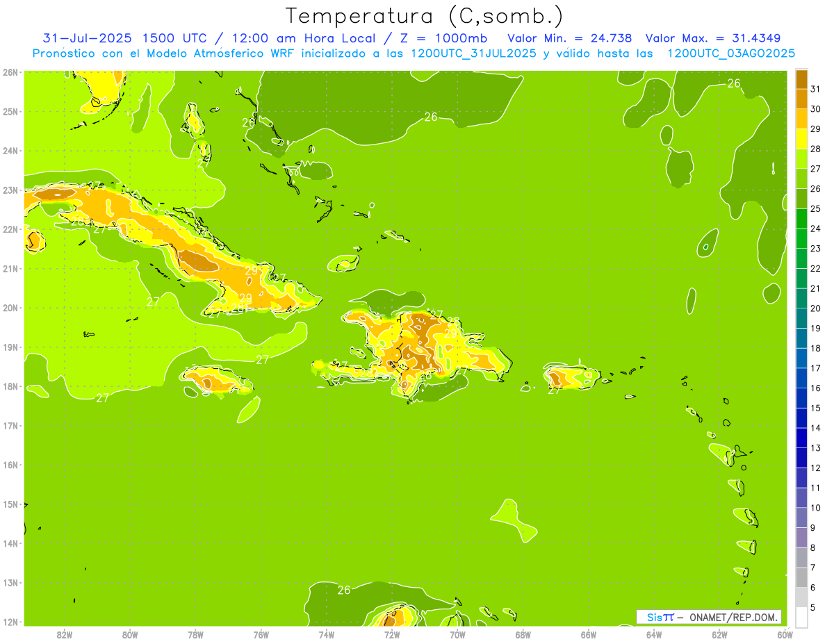The height and width of the screenshot is (644, 834).
Task: Click the 31 value on the color legend
Action: pos(816,89)
